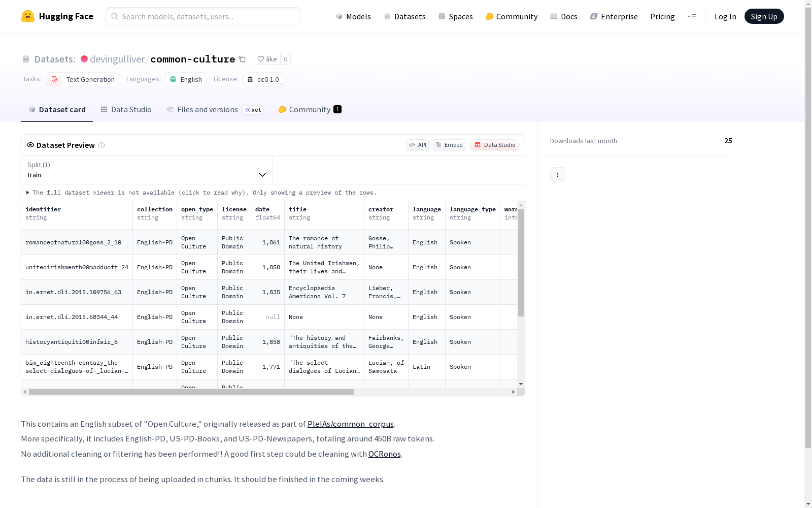Click the Text Generation task tag
Viewport: 812px width, 508px height.
pos(83,79)
